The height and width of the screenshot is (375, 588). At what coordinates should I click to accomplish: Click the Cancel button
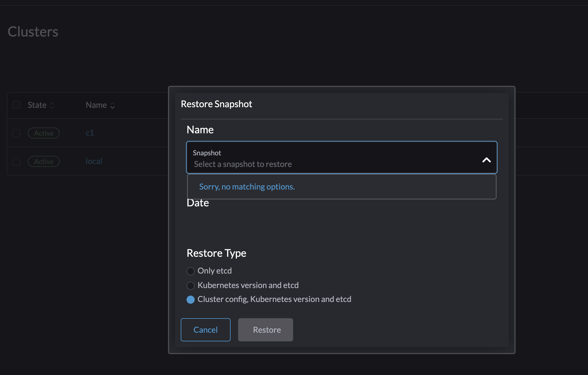pyautogui.click(x=205, y=330)
